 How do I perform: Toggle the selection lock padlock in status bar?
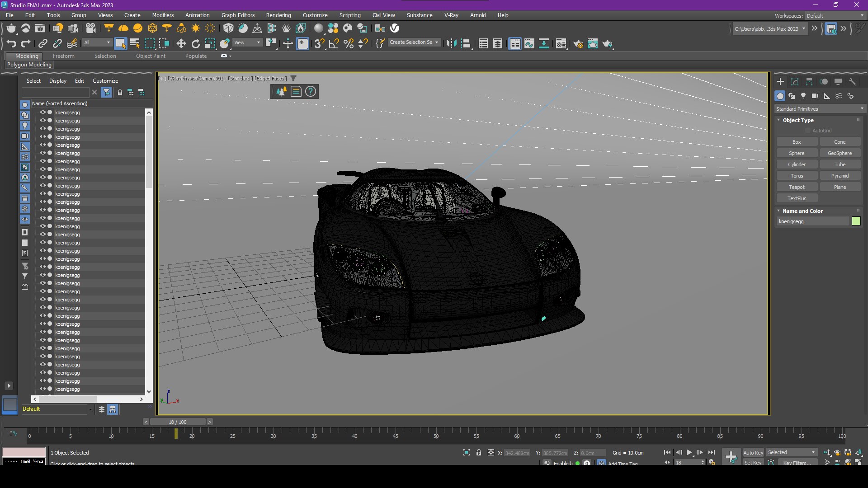[479, 452]
